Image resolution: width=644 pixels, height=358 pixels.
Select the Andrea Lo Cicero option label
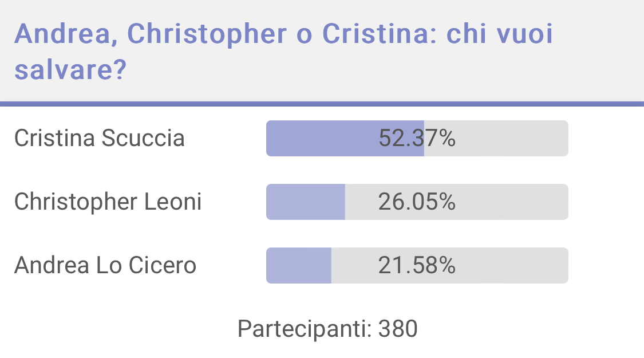tap(105, 266)
